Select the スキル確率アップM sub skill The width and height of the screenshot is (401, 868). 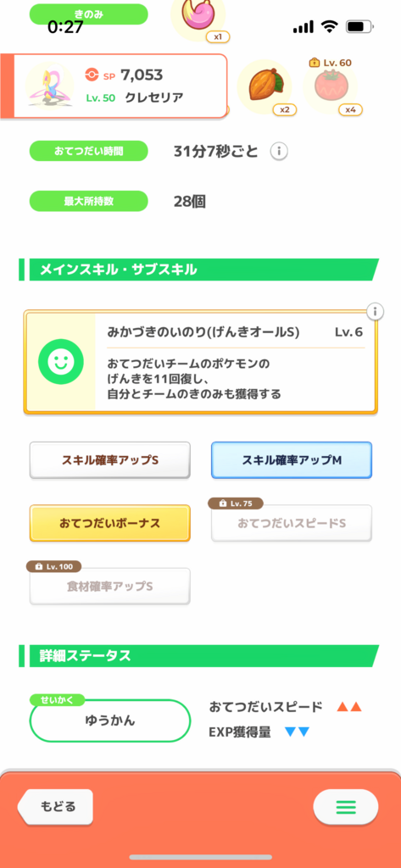coord(292,460)
